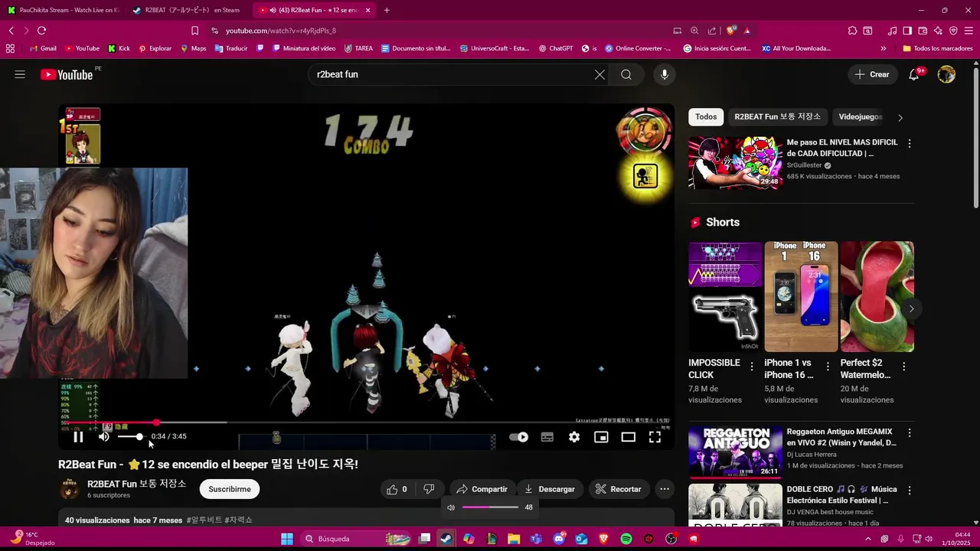980x551 pixels.
Task: Toggle the browser sidebar panel
Action: [x=907, y=31]
